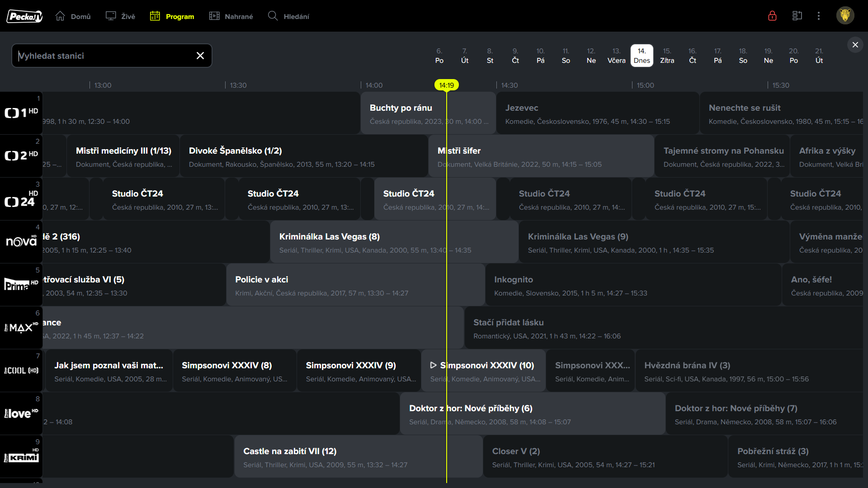The height and width of the screenshot is (488, 868).
Task: Open Kriminálka Las Vegas (8)
Action: point(394,242)
